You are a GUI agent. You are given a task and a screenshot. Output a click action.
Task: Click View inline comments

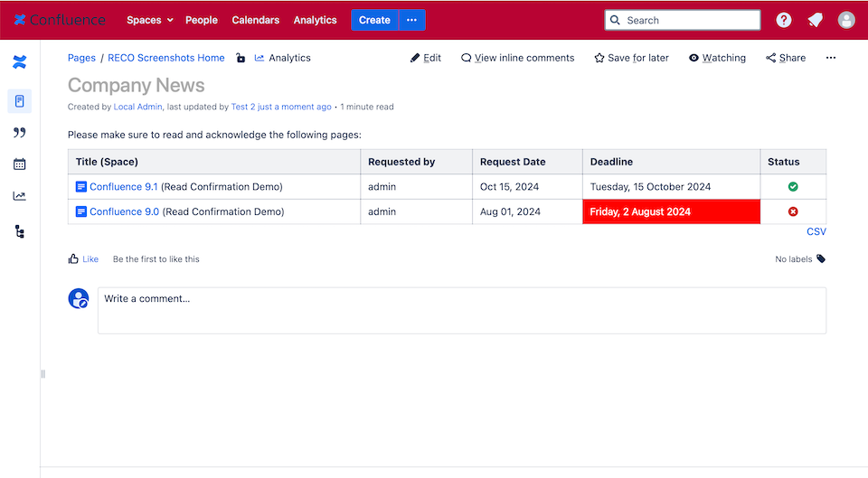click(x=517, y=58)
